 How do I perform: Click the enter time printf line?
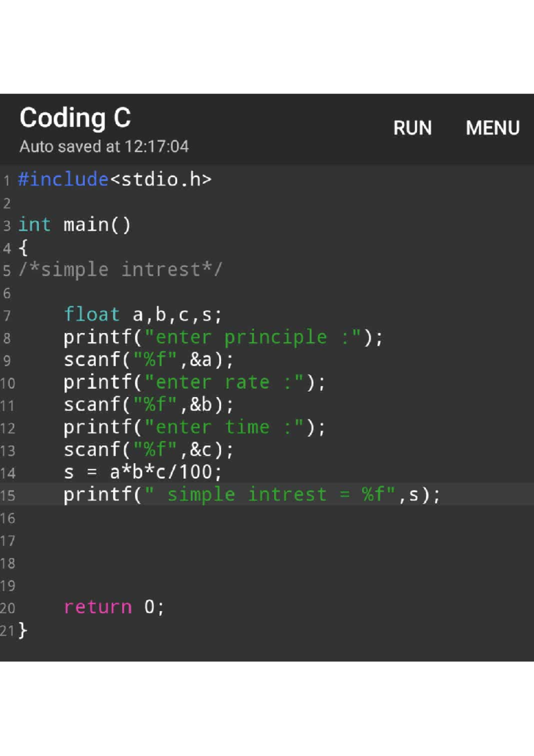tap(194, 427)
